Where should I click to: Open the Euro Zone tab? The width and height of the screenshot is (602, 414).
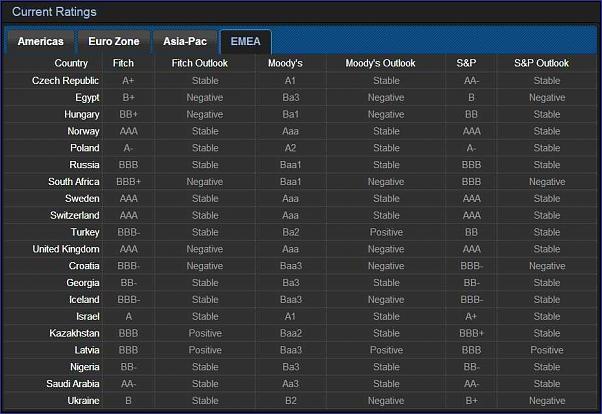(114, 41)
